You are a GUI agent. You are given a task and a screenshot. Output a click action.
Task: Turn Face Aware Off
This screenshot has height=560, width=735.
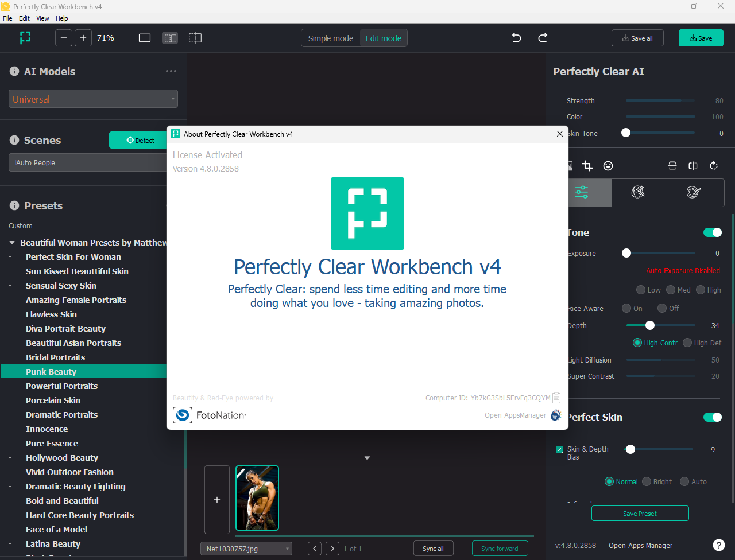662,308
